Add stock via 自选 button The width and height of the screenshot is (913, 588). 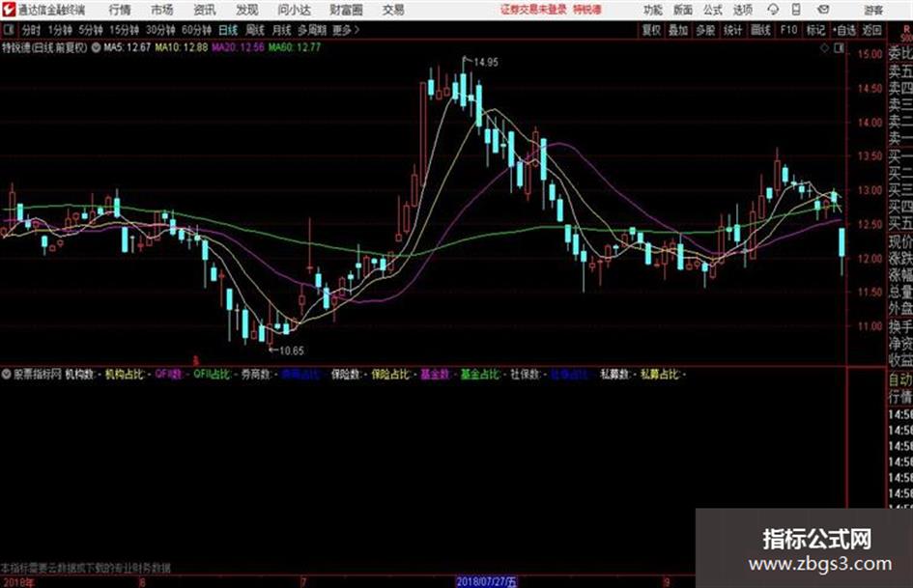pos(844,30)
